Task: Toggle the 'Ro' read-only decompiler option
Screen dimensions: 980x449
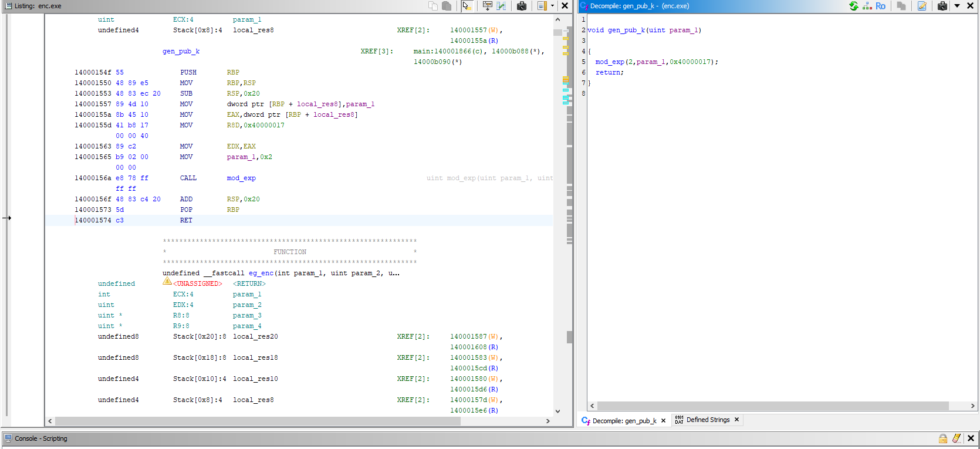Action: (x=880, y=6)
